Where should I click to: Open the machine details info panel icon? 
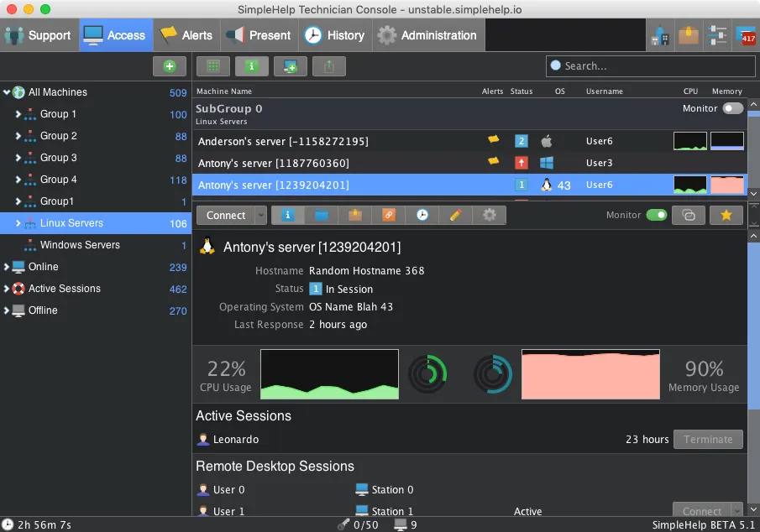(287, 215)
